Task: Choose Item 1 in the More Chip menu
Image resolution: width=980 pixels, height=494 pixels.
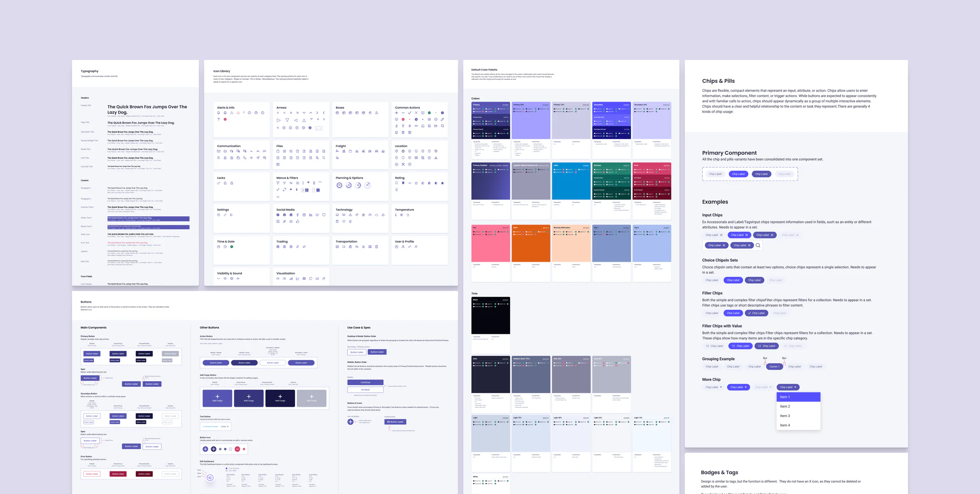Action: tap(798, 397)
